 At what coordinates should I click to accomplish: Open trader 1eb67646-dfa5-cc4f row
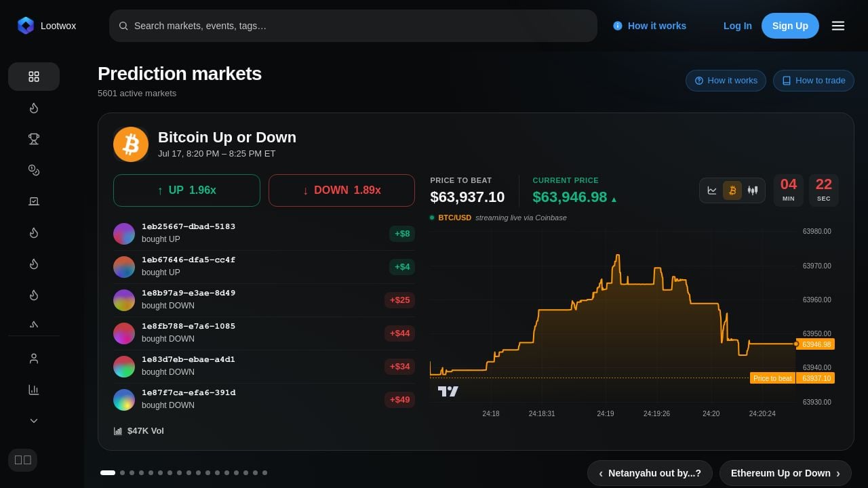(x=264, y=267)
